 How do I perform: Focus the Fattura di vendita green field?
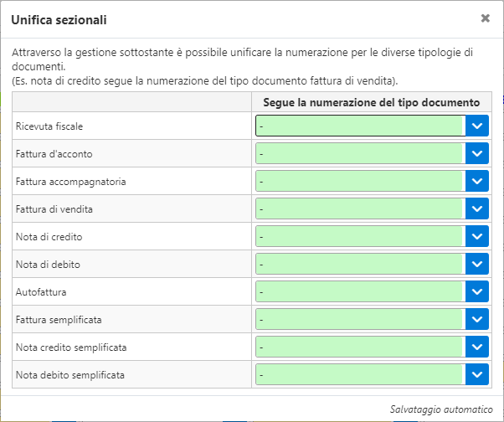click(359, 208)
